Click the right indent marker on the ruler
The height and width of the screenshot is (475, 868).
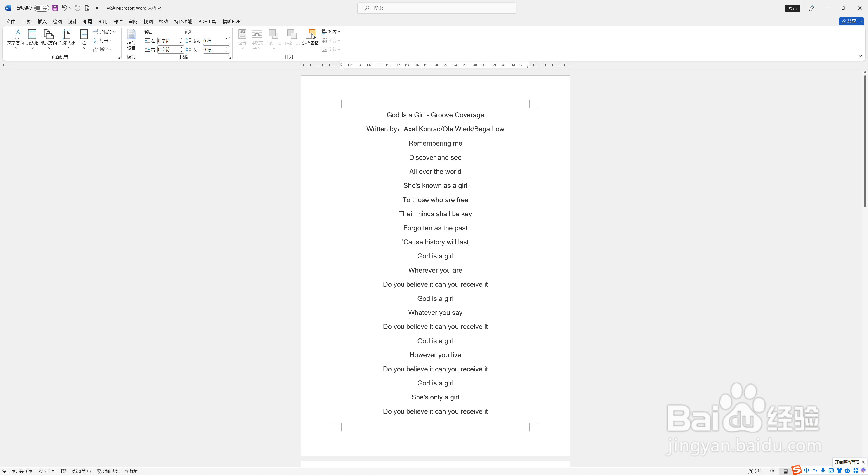529,66
